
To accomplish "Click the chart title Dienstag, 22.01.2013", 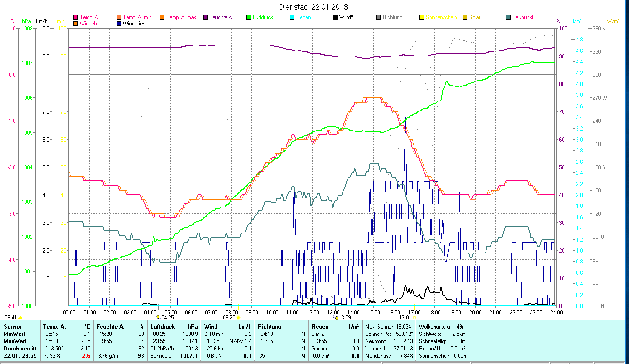I will point(312,7).
